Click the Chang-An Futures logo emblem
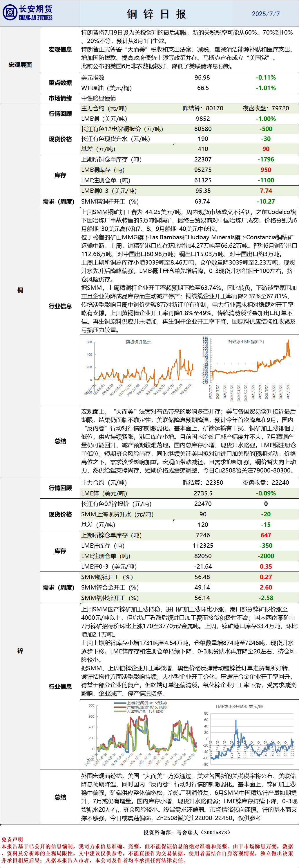 (10, 12)
